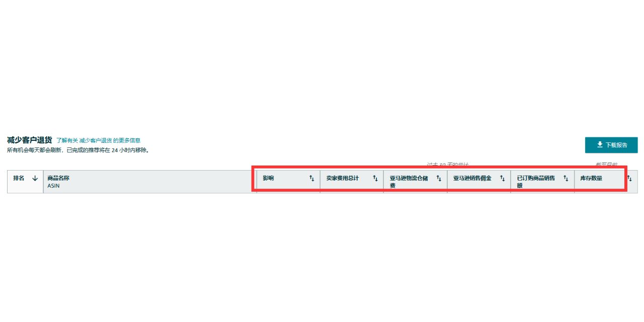The width and height of the screenshot is (644, 322).
Task: Select the 库存数量 column header label
Action: (591, 178)
